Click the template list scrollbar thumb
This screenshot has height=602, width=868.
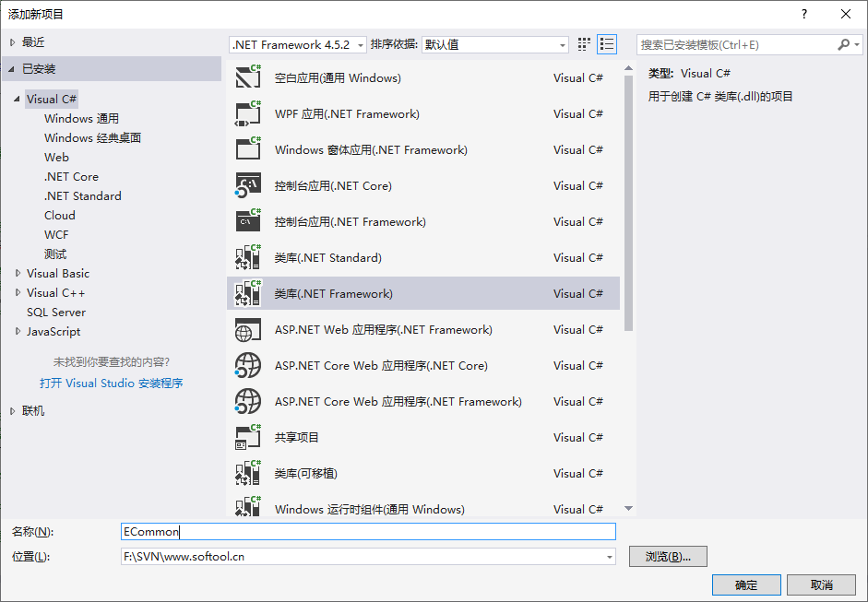(x=628, y=204)
